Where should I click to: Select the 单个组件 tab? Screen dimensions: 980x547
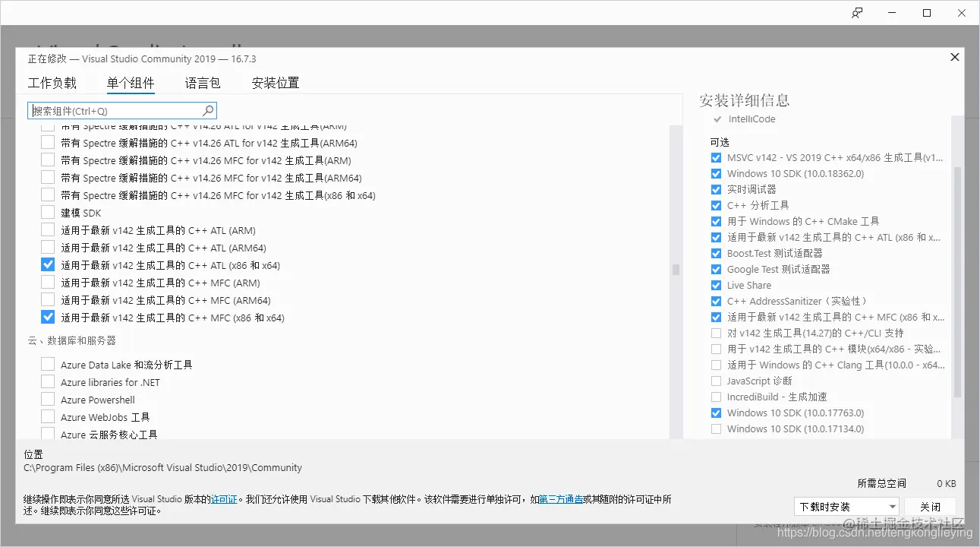pos(131,83)
